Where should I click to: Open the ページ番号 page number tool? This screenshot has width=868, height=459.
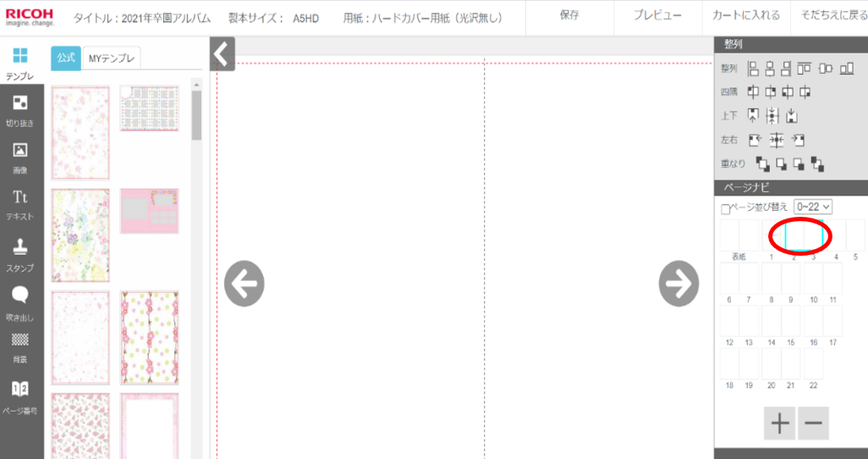point(20,395)
